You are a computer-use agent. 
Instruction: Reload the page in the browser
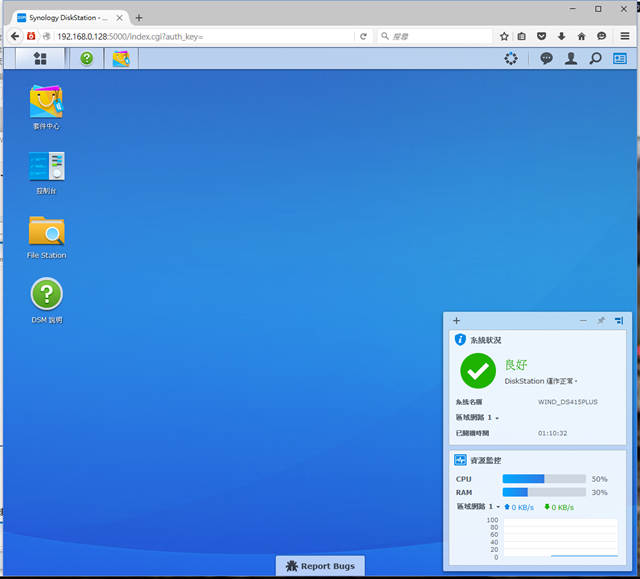[x=363, y=36]
